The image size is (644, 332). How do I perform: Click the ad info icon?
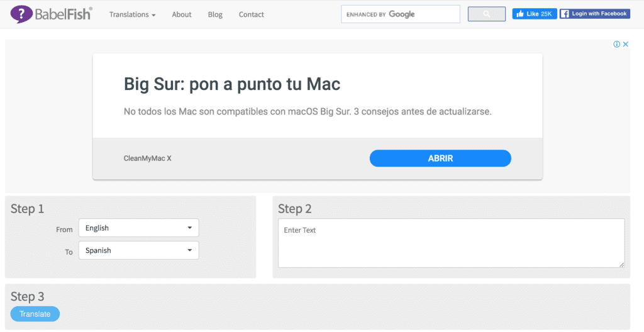[616, 45]
